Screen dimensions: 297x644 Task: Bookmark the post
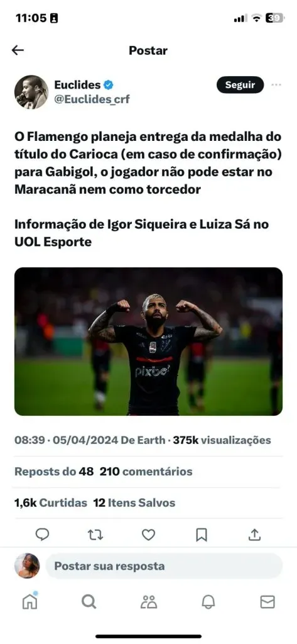point(202,535)
